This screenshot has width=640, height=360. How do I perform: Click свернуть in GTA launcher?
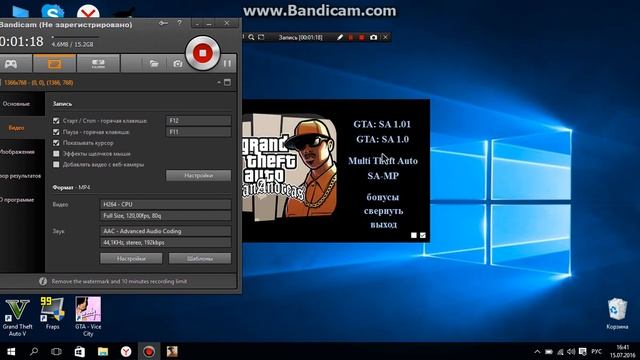384,211
